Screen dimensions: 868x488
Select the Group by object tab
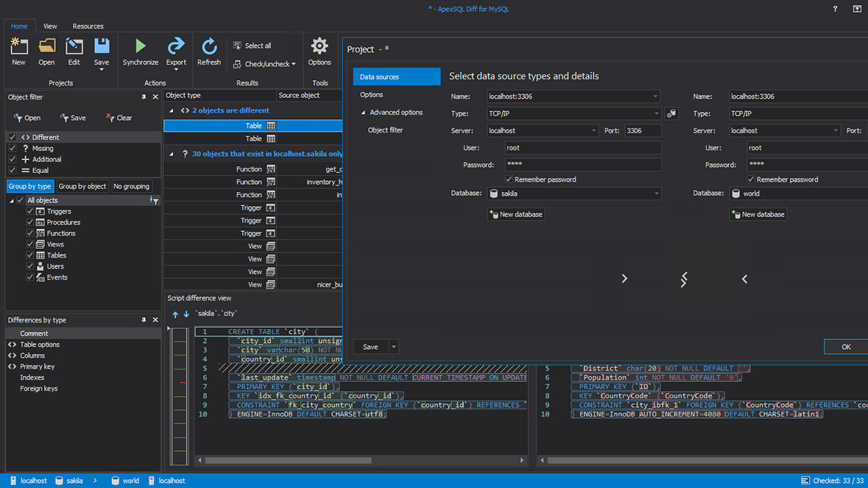82,186
